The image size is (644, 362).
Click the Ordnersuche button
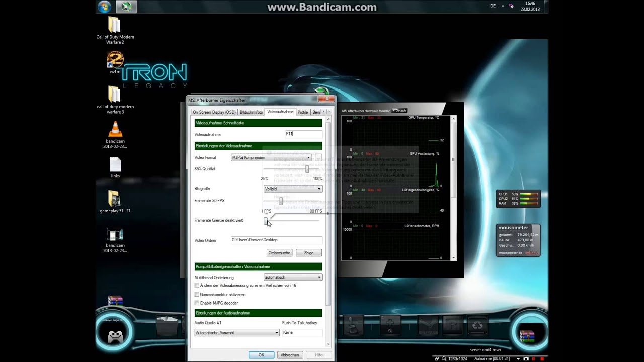click(279, 253)
